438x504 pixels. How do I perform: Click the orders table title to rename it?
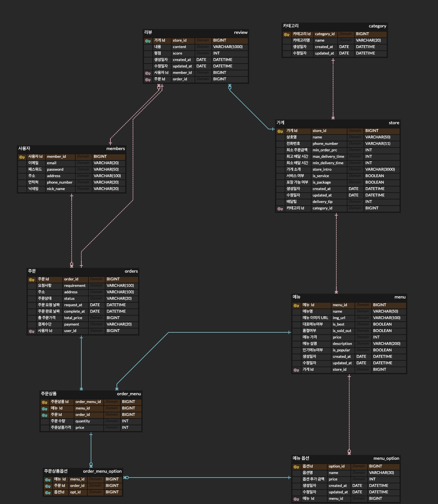131,271
